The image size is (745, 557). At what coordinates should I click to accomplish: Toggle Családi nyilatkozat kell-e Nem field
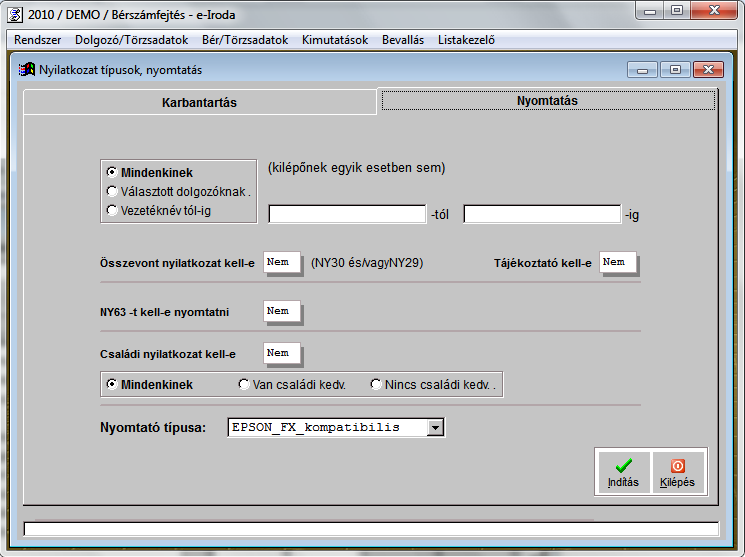pyautogui.click(x=280, y=353)
